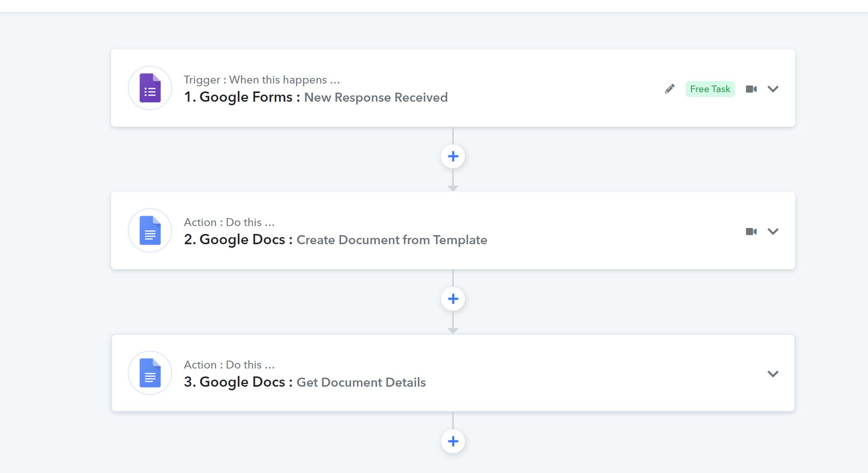This screenshot has width=868, height=473.
Task: Select the '1. Google Forms : New Response Received' title
Action: [316, 97]
